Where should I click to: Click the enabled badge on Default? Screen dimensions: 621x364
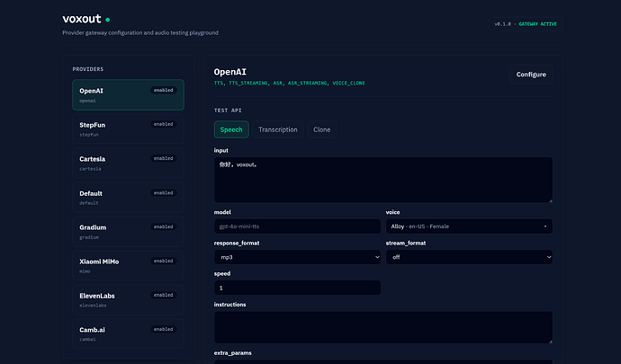pos(163,192)
